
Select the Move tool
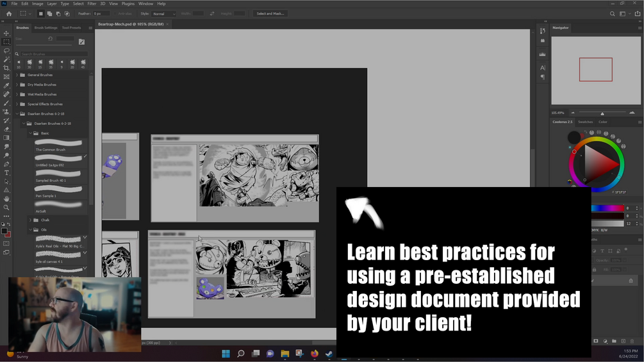coord(6,33)
